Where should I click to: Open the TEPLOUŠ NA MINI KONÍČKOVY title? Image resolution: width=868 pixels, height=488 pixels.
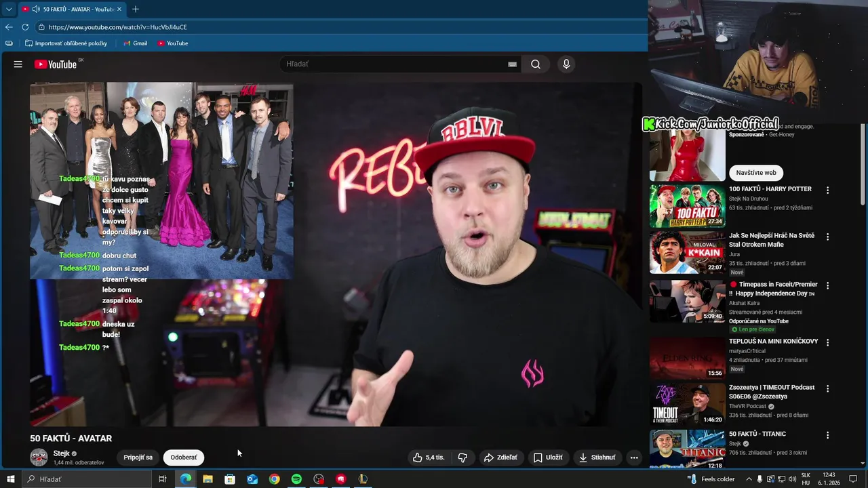coord(774,342)
